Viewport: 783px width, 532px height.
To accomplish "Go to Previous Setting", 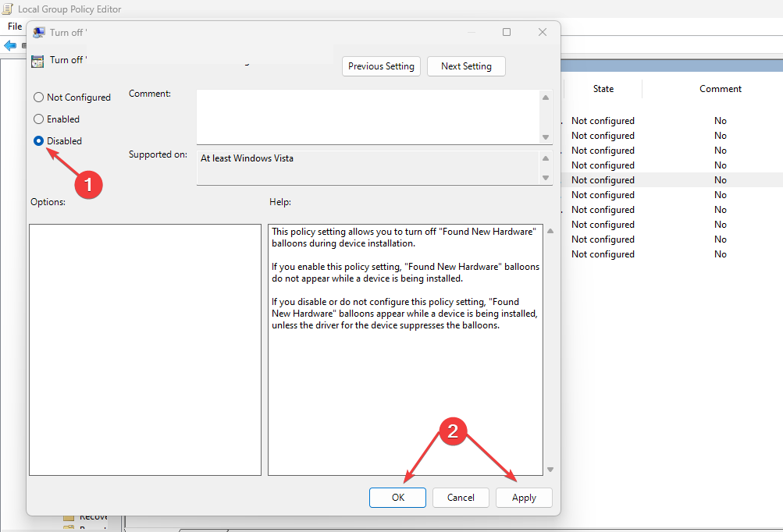I will [x=381, y=66].
